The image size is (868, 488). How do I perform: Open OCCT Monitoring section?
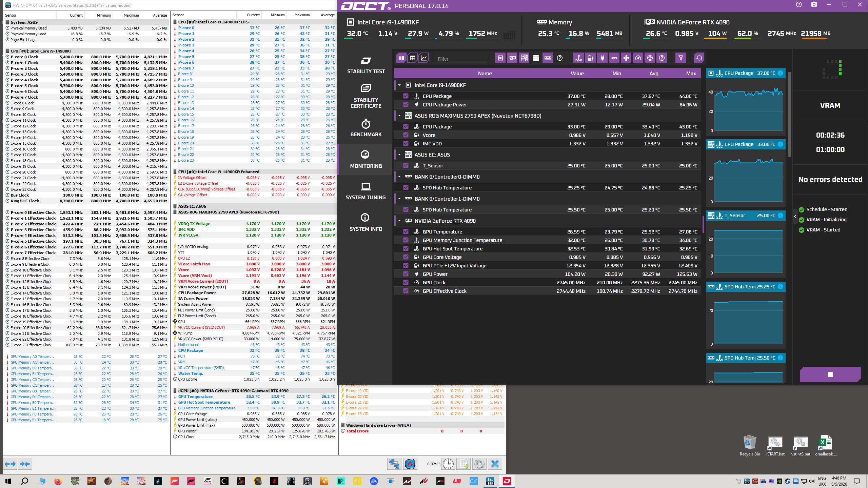tap(366, 159)
